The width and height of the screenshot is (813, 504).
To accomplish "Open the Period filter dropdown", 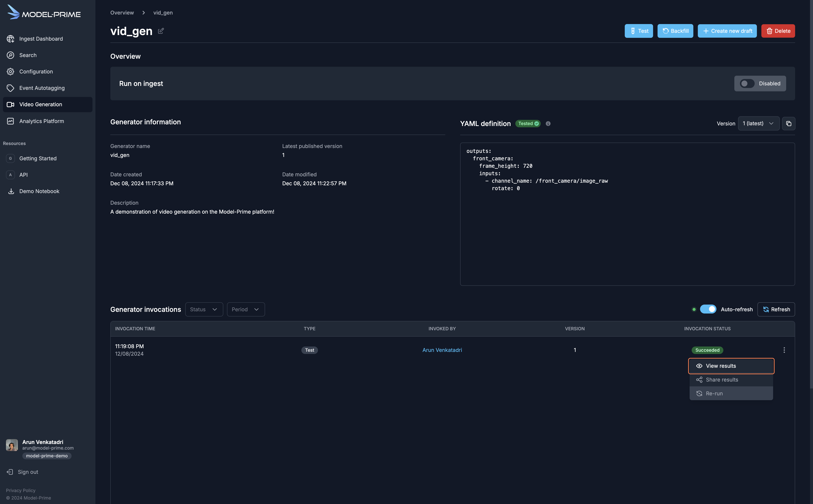I will tap(246, 309).
